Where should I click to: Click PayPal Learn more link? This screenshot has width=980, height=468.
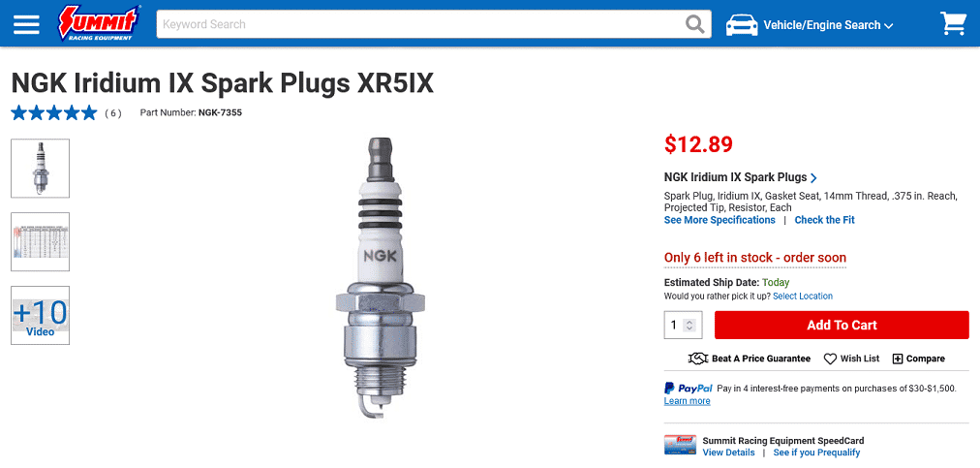(x=687, y=401)
